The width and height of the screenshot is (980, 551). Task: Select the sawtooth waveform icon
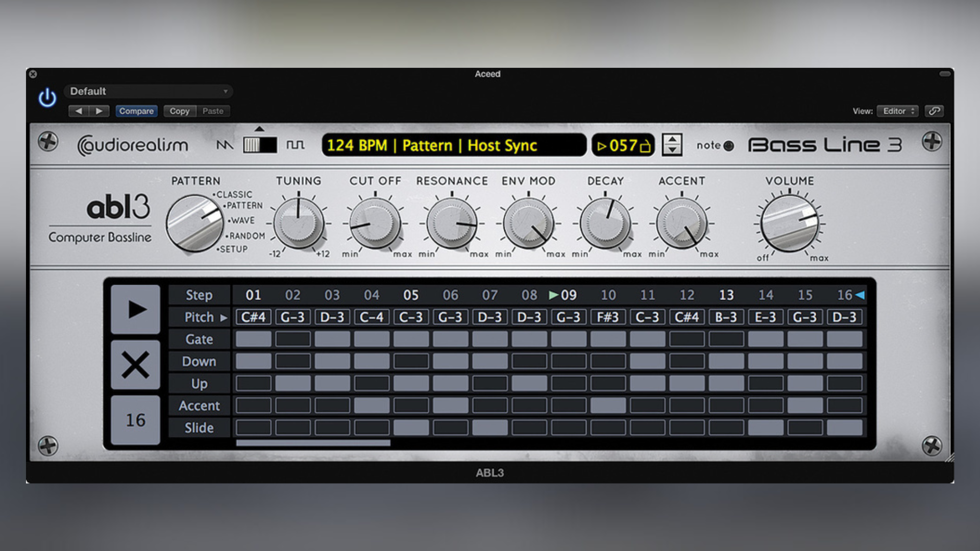point(225,145)
